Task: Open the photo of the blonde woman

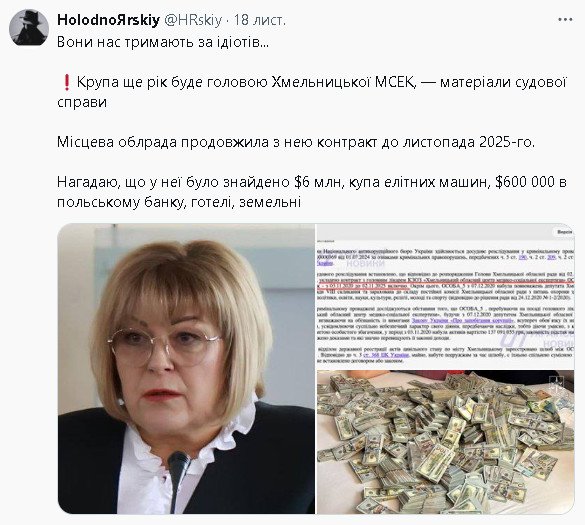Action: point(186,368)
